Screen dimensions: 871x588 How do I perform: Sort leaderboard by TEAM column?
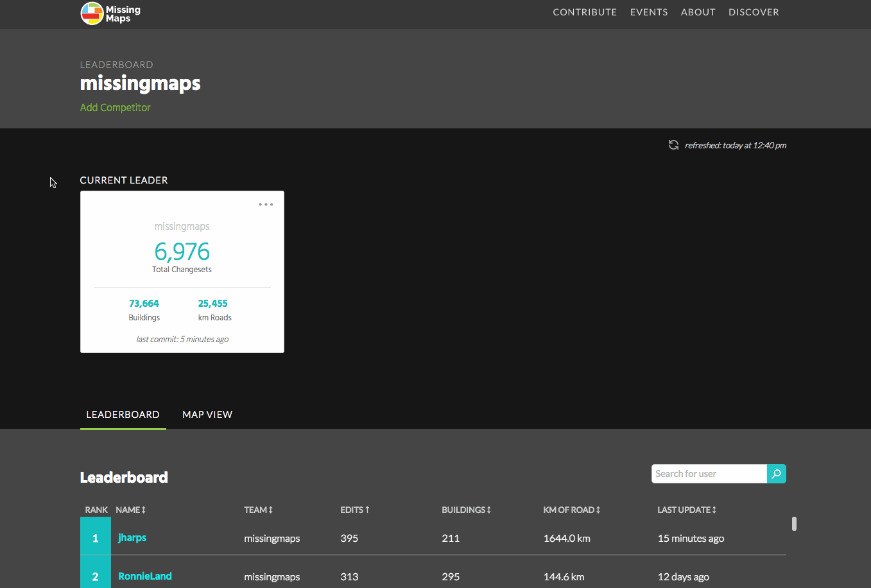pos(259,510)
